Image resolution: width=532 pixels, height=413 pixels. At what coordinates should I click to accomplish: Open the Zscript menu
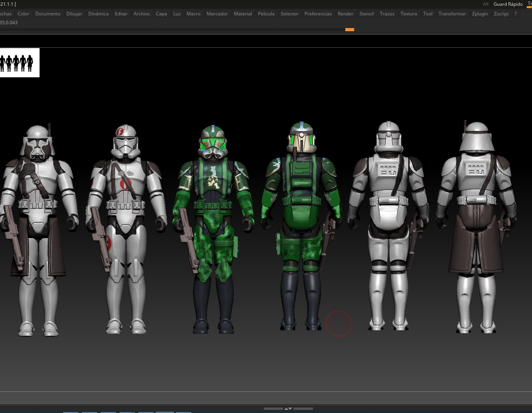pos(501,13)
